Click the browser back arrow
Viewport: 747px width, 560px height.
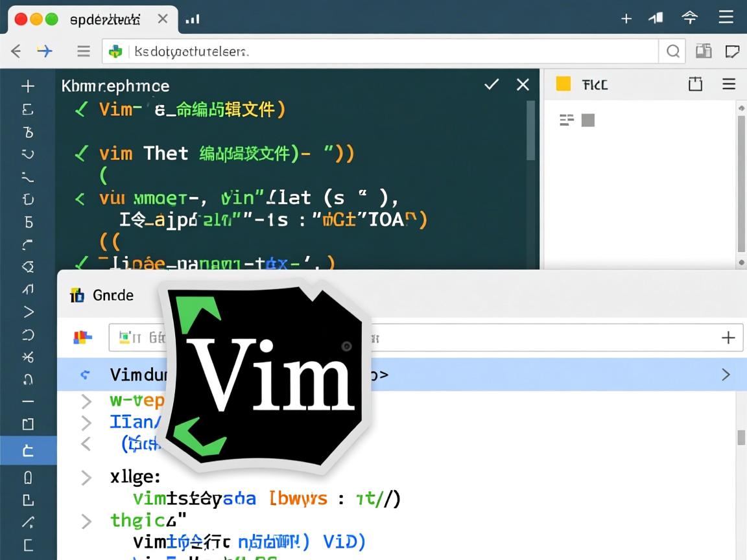(16, 51)
